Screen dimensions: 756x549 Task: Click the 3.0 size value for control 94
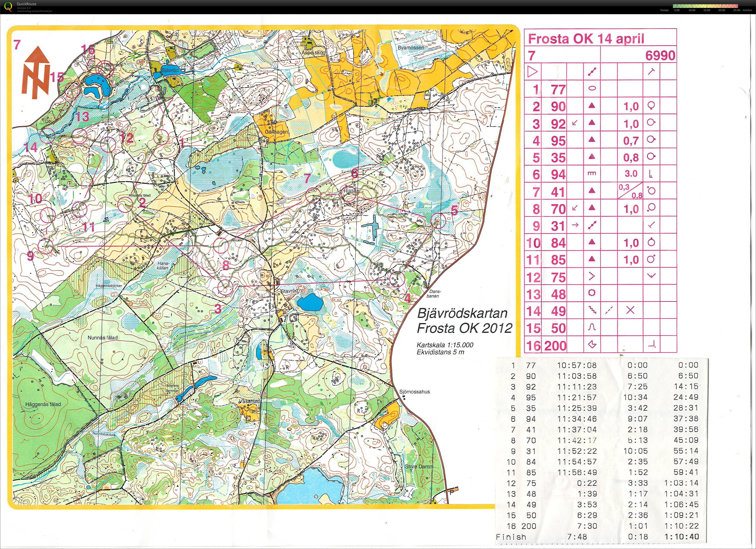coord(631,174)
